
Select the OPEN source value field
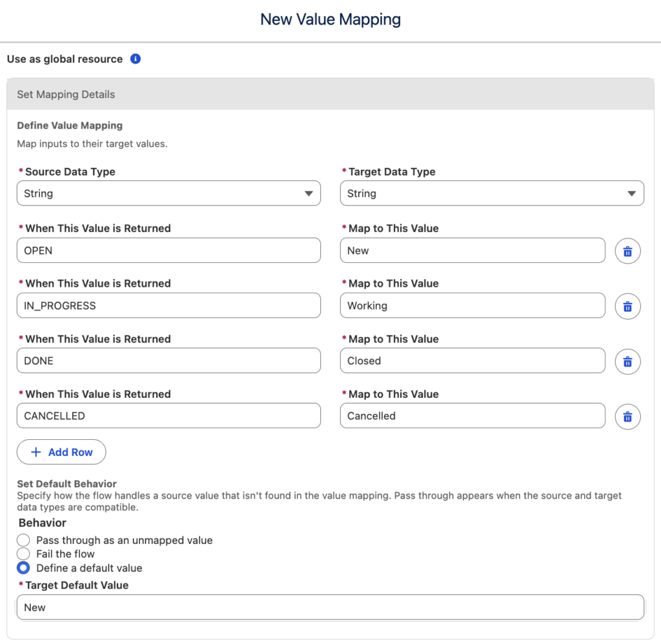click(168, 251)
